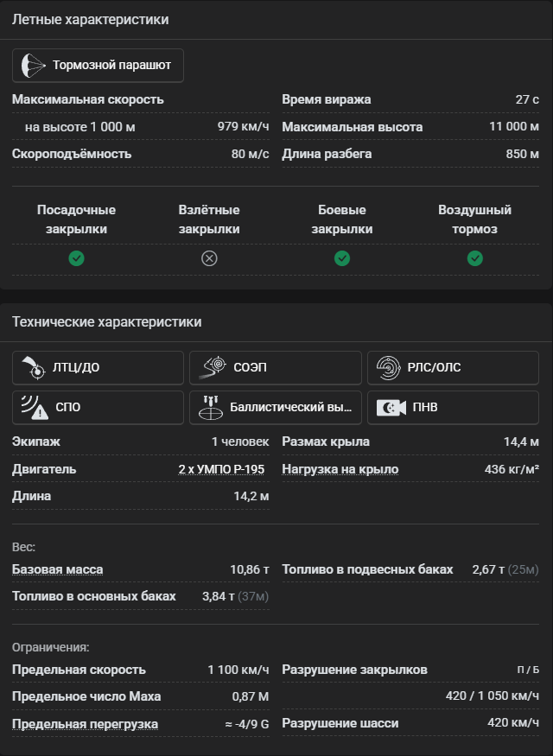Click the green combat flaps checkmark
Viewport: 553px width, 756px height.
point(341,258)
